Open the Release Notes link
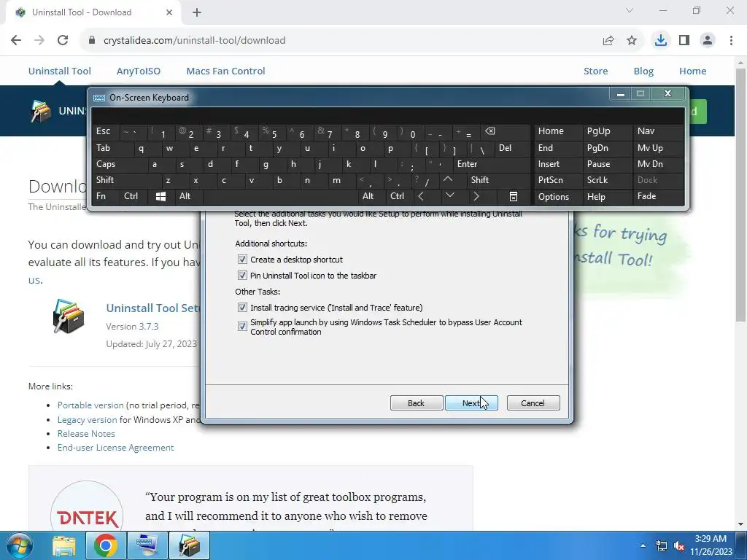Screen dimensions: 747x560 tap(86, 434)
